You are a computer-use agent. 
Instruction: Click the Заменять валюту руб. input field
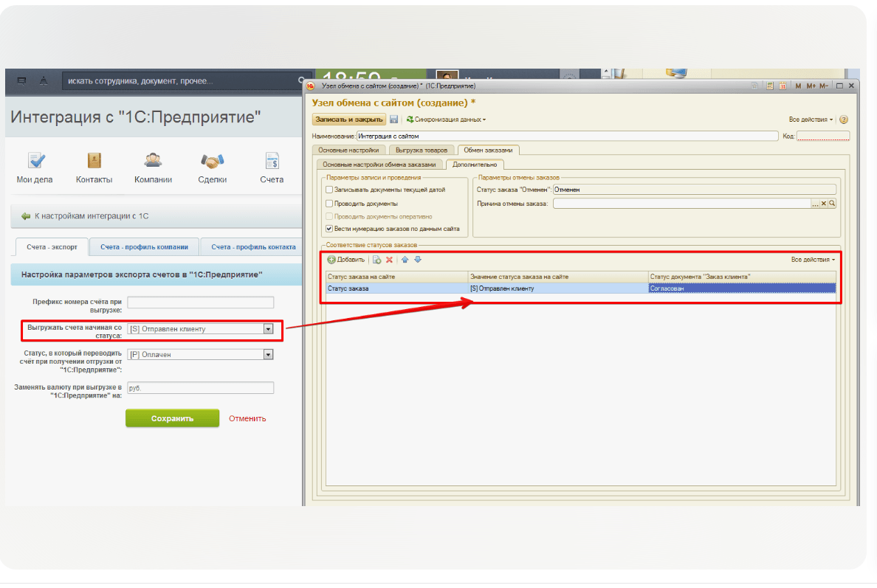[200, 388]
